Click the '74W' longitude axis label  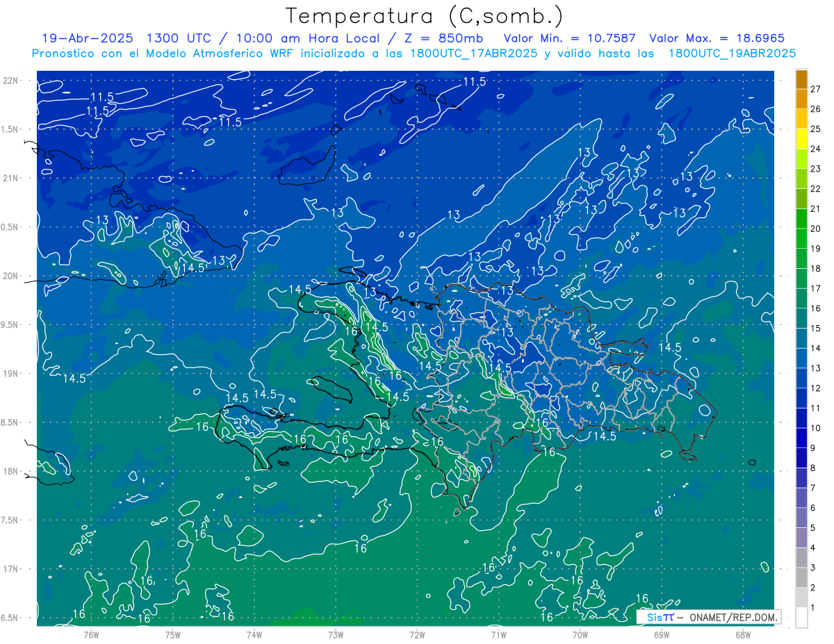click(254, 634)
